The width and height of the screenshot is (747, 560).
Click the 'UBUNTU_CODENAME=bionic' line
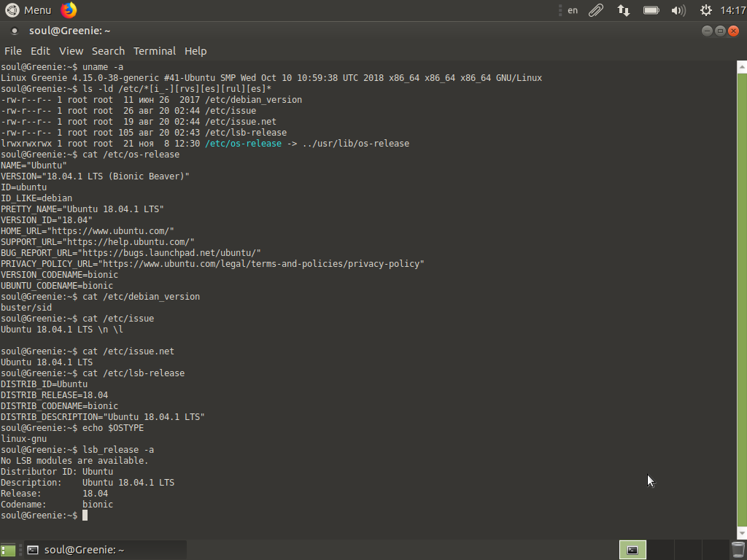[57, 286]
